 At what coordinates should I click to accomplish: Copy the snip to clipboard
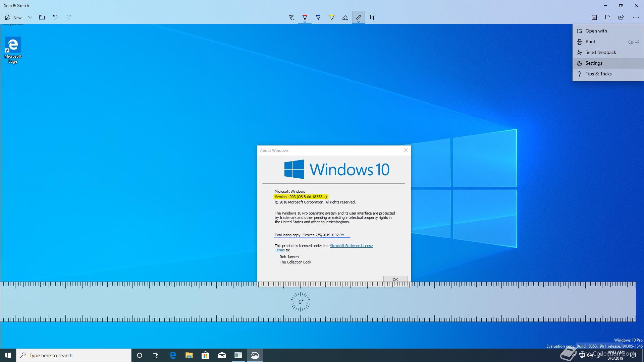coord(608,17)
